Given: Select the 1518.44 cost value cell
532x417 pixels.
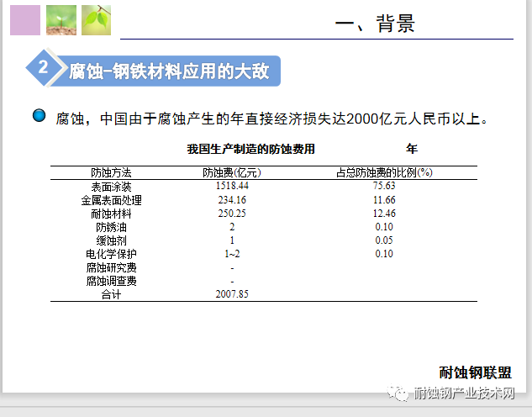Looking at the screenshot, I should pyautogui.click(x=232, y=186).
